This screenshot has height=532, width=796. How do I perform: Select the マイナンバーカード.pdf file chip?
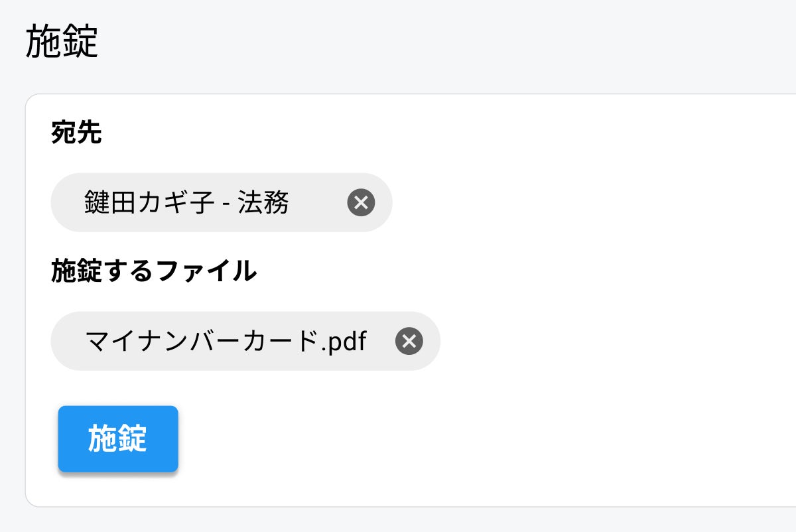226,341
